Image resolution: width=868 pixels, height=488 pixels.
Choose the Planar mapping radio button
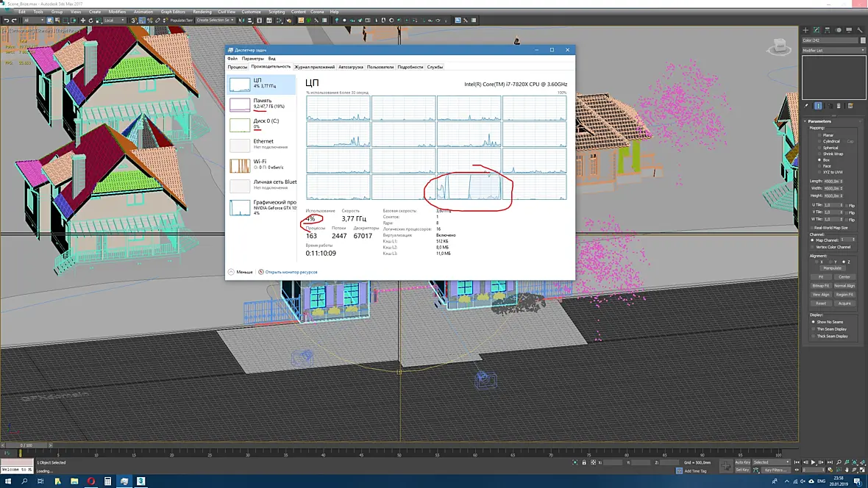820,135
